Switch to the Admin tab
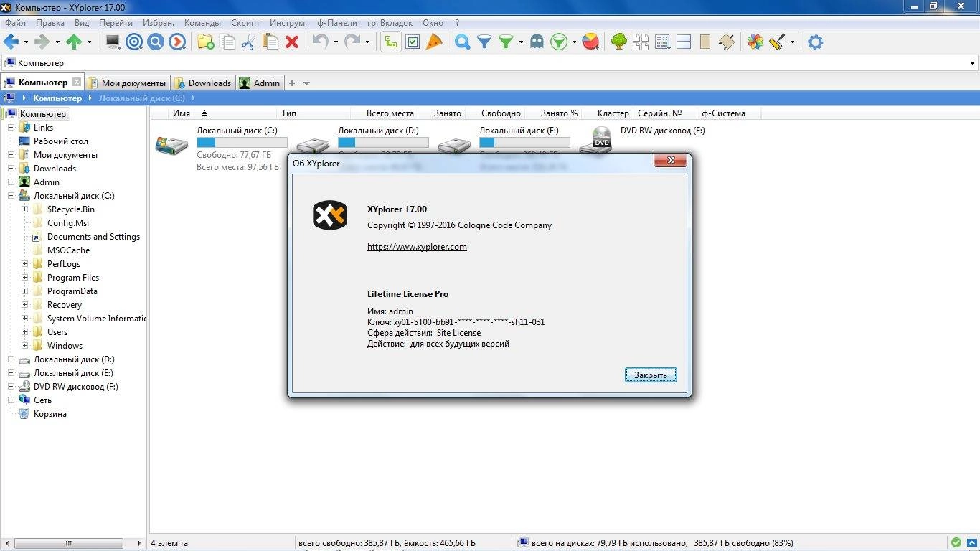Viewport: 980px width, 551px height. [x=260, y=83]
